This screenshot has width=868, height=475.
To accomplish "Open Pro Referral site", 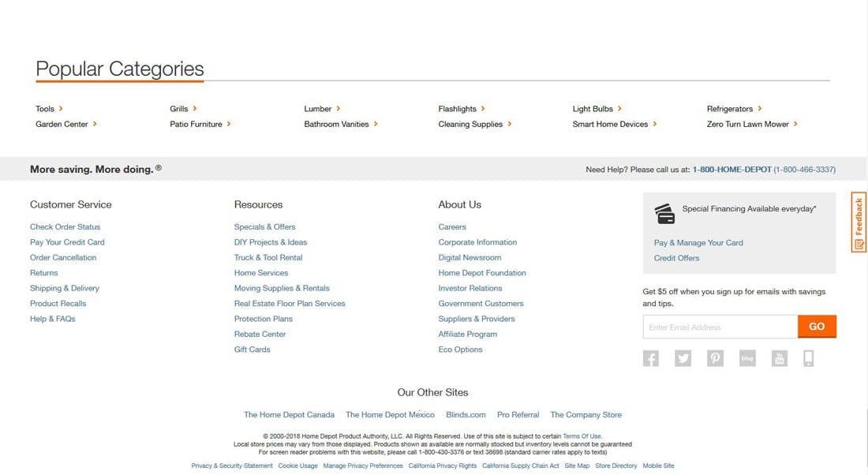I will (518, 415).
